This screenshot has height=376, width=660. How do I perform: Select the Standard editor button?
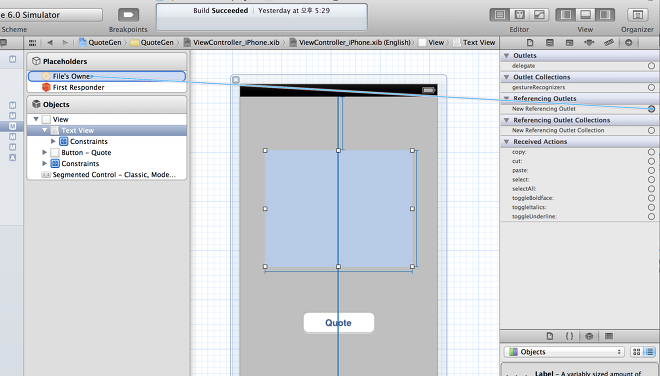coord(500,15)
